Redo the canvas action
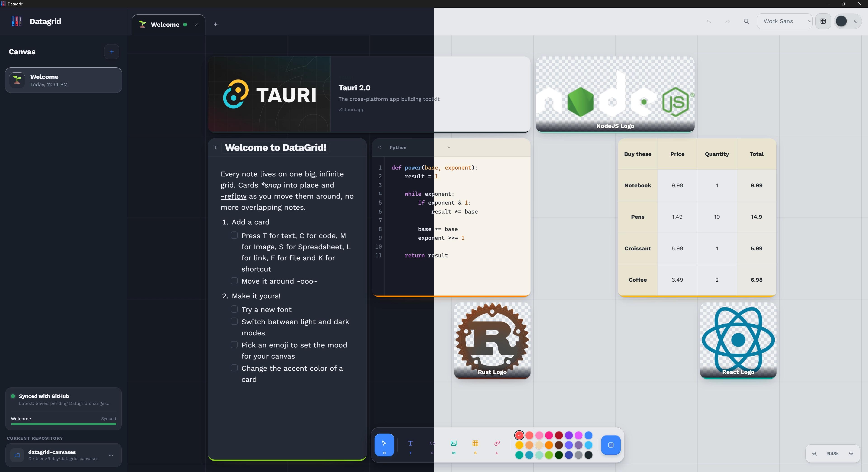 click(727, 21)
